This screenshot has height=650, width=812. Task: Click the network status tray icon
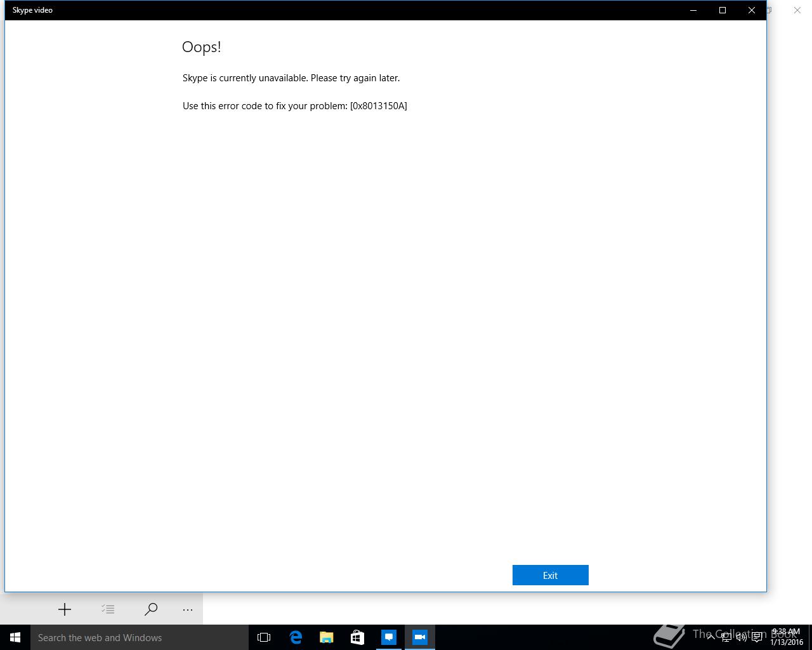click(726, 637)
